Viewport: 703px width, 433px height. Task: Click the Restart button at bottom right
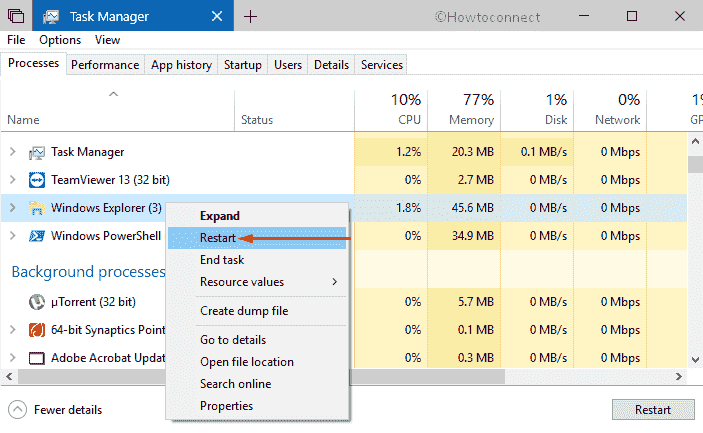pos(653,410)
